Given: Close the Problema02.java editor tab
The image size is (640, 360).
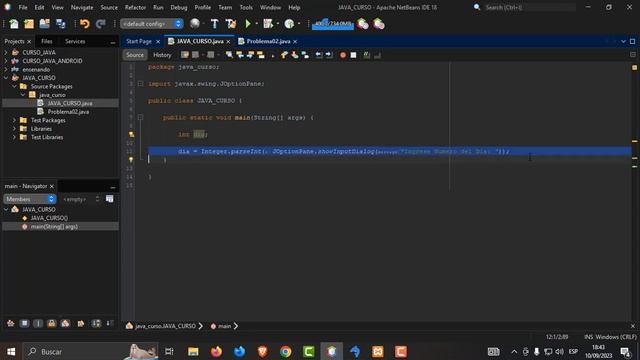Looking at the screenshot, I should (x=295, y=42).
